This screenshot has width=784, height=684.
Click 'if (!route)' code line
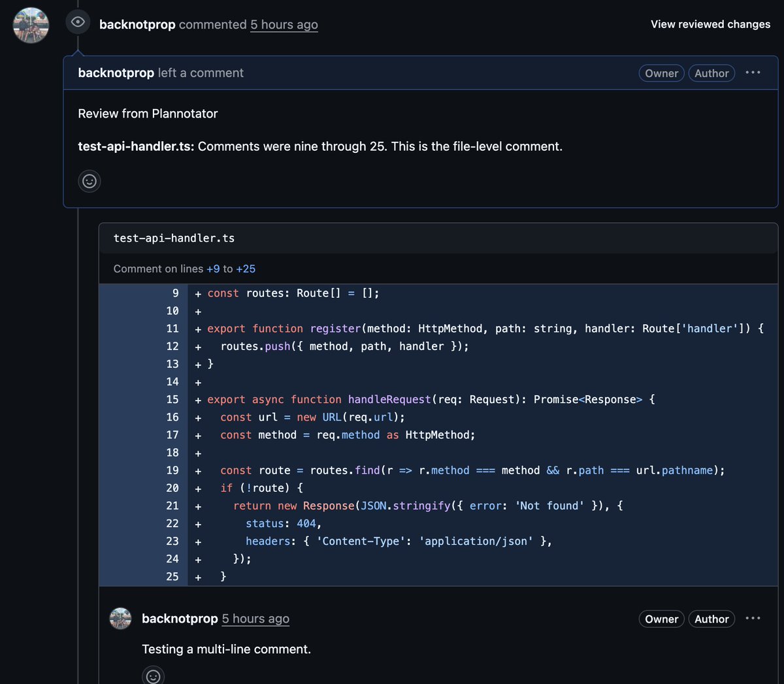tap(261, 488)
